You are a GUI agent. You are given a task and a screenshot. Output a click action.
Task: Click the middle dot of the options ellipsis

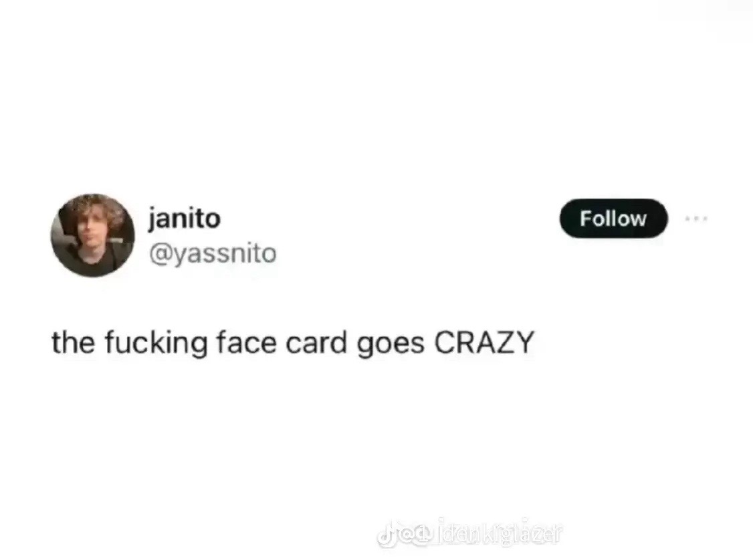pyautogui.click(x=696, y=219)
